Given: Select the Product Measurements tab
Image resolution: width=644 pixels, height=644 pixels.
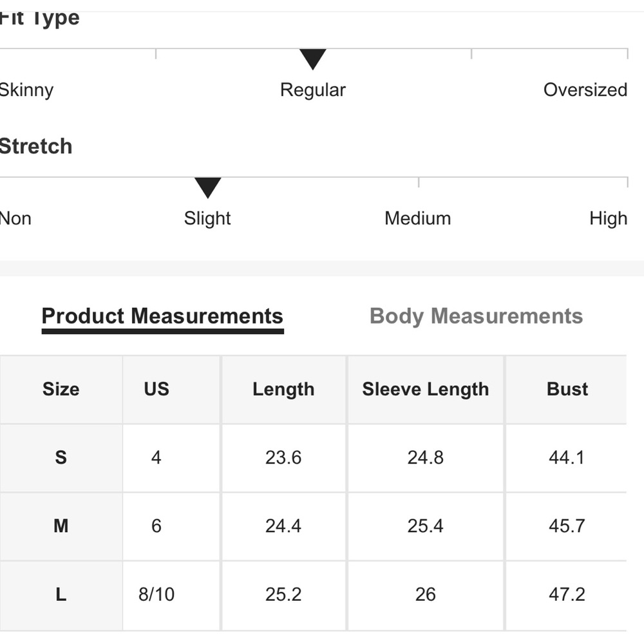Looking at the screenshot, I should (x=162, y=316).
